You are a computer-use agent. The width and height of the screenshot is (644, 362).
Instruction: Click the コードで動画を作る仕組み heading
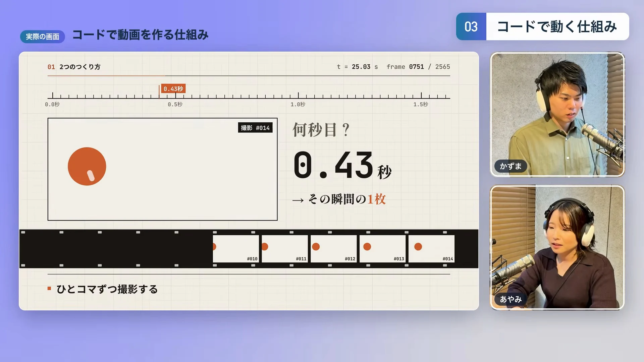click(141, 35)
